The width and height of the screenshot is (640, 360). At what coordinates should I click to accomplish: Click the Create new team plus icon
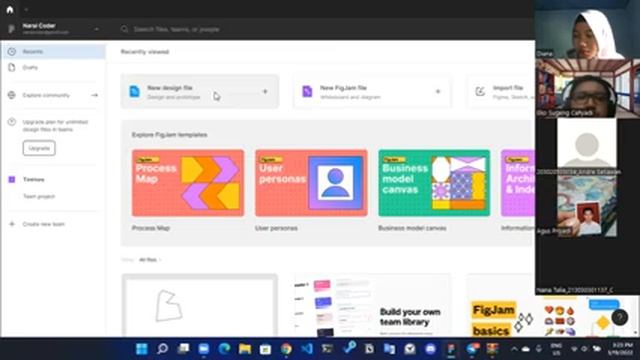click(x=12, y=224)
